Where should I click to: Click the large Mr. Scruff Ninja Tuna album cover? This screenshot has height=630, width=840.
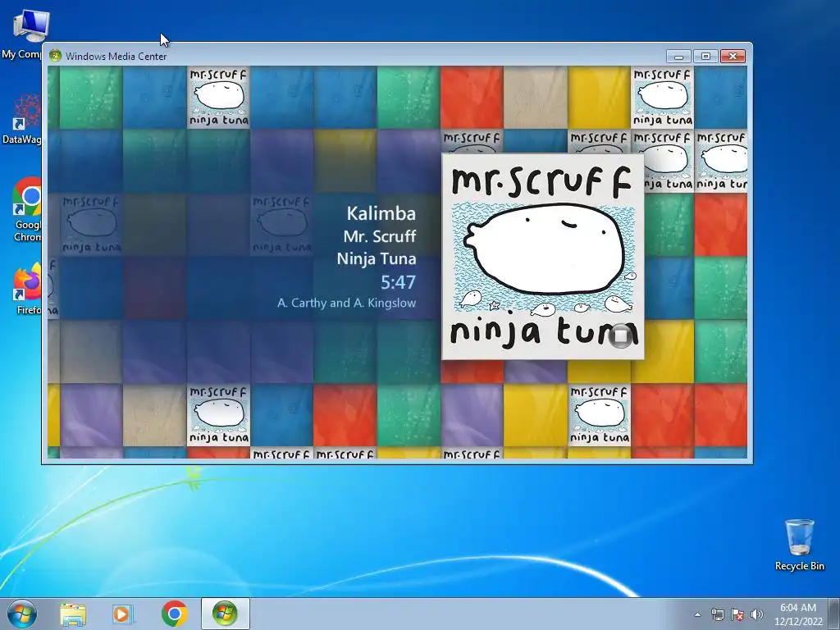[x=543, y=257]
